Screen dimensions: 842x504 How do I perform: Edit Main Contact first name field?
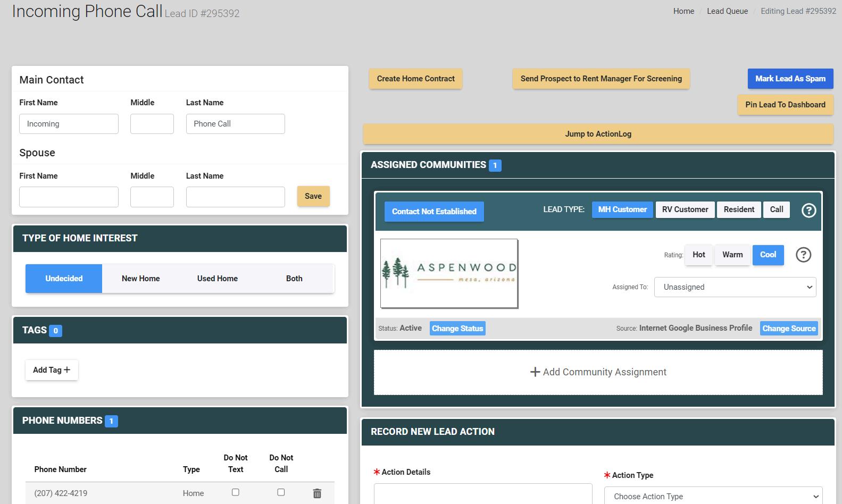tap(69, 124)
